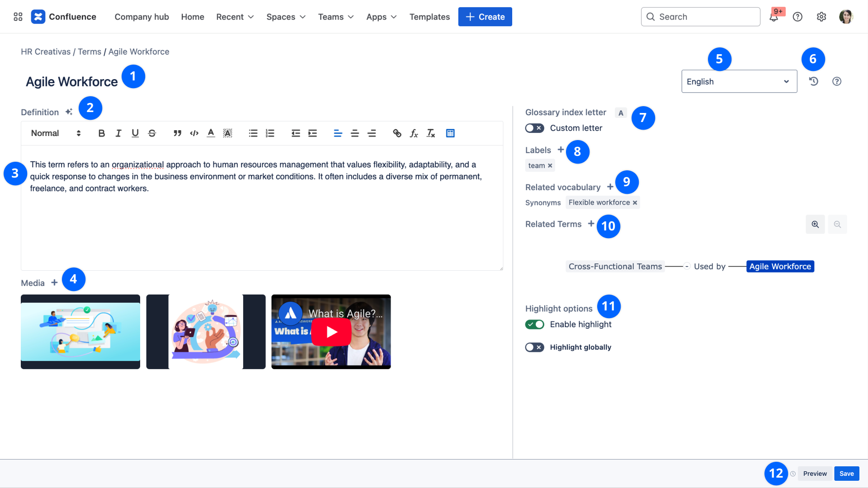Viewport: 868px width, 488px height.
Task: Expand the Spaces menu
Action: click(x=286, y=17)
